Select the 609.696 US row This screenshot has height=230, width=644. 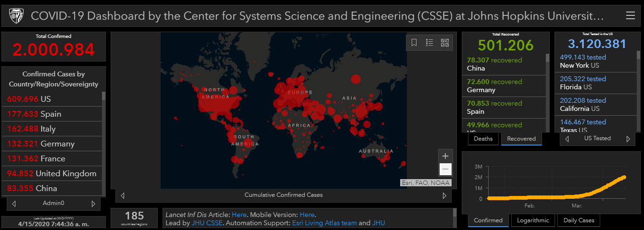coord(52,99)
